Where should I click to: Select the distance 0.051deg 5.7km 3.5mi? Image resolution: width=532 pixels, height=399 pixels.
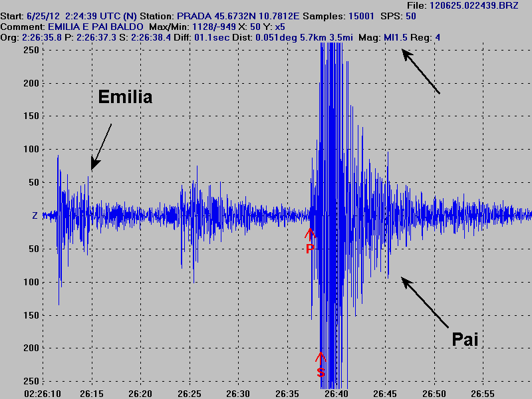304,38
